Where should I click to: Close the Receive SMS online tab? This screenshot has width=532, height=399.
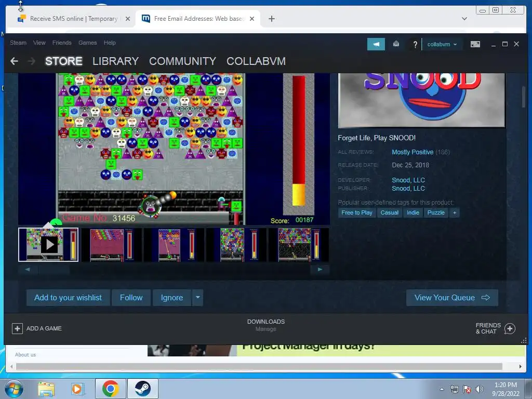coord(128,19)
